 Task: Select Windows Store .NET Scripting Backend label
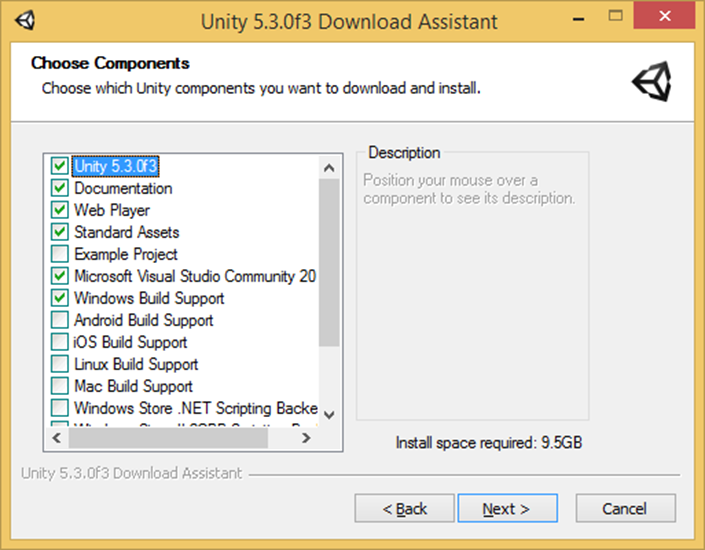coord(196,408)
